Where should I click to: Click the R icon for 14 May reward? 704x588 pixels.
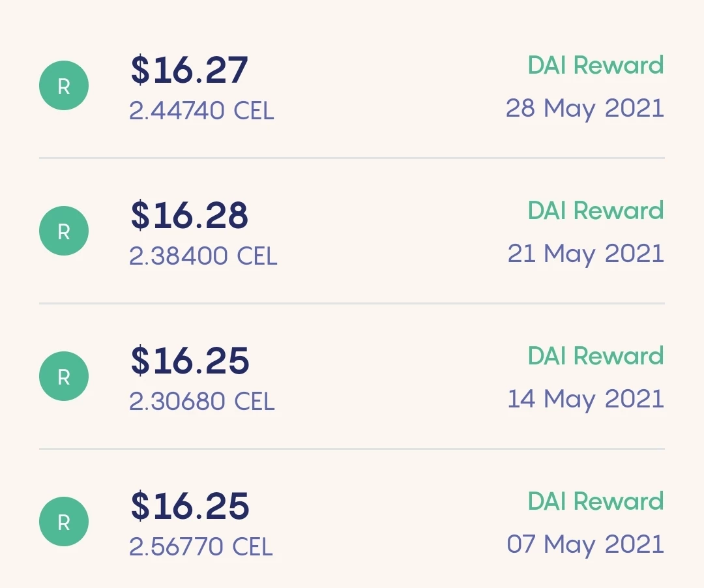click(x=64, y=376)
